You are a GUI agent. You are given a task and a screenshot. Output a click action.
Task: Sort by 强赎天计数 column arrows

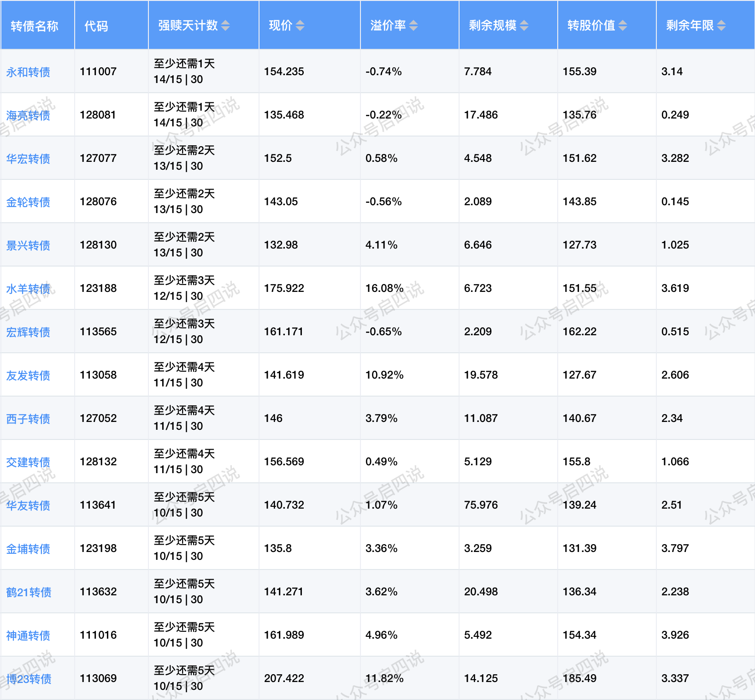coord(225,25)
